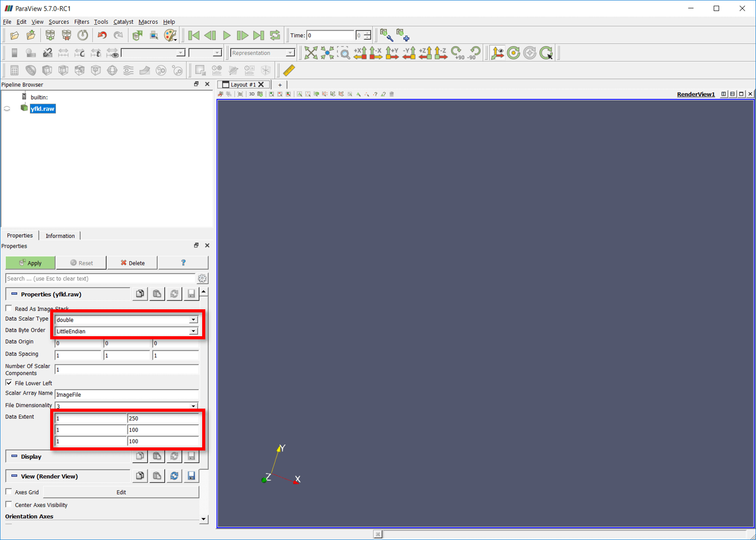The height and width of the screenshot is (540, 756).
Task: Collapse View (Render View) section
Action: pos(14,476)
